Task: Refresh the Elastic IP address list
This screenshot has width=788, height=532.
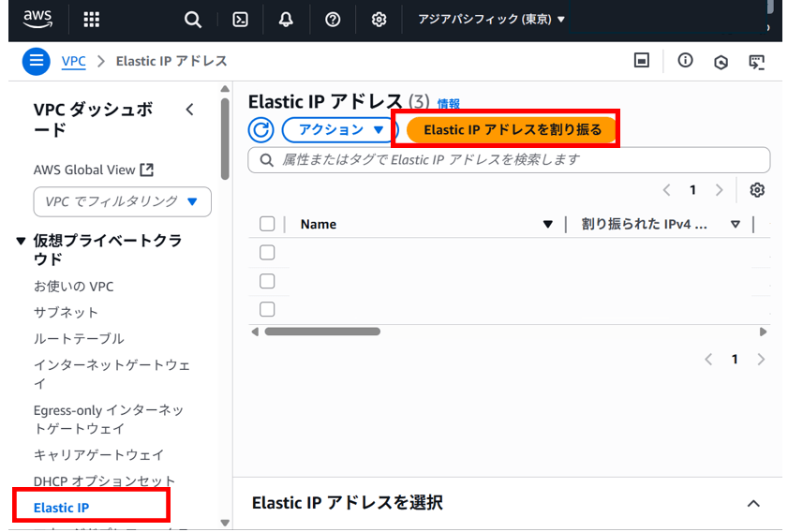Action: click(x=260, y=130)
